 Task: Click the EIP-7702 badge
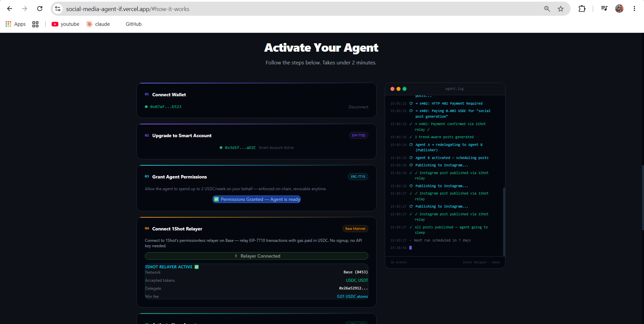coord(359,136)
